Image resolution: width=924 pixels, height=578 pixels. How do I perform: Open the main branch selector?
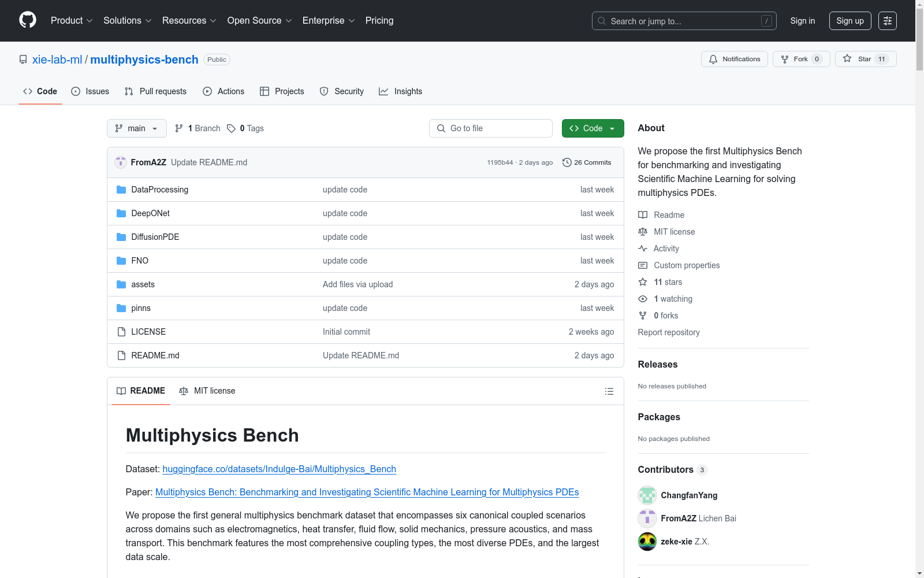pyautogui.click(x=137, y=128)
